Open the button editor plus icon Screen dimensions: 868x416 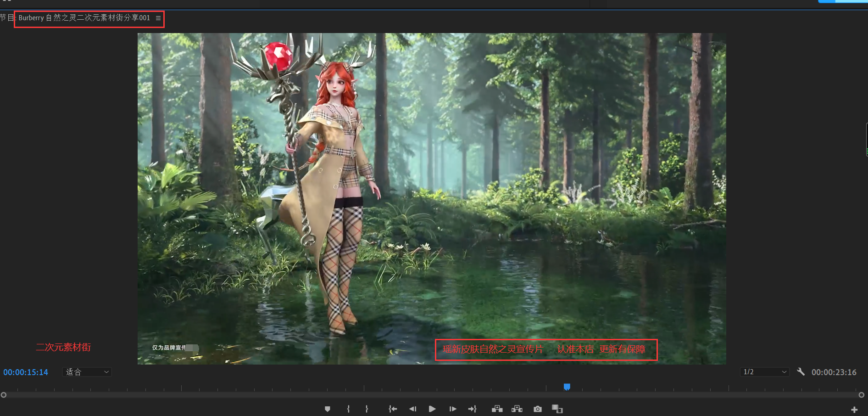tap(854, 410)
